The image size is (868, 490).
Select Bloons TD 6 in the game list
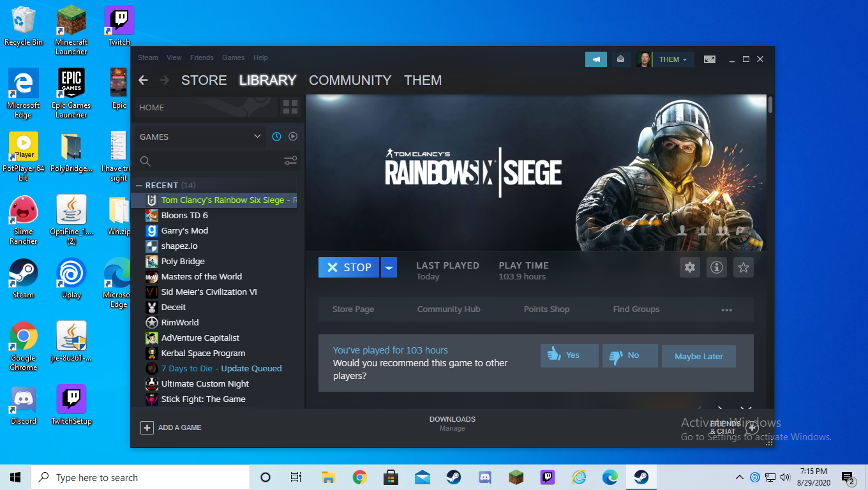point(214,216)
